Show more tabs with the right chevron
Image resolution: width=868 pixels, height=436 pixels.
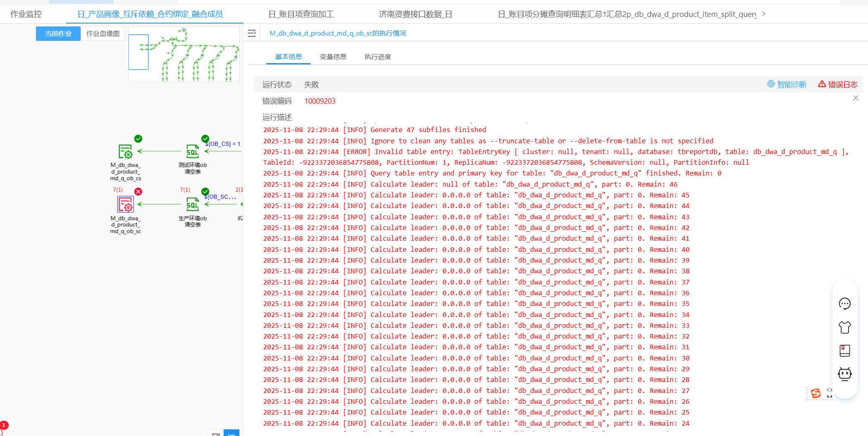764,14
